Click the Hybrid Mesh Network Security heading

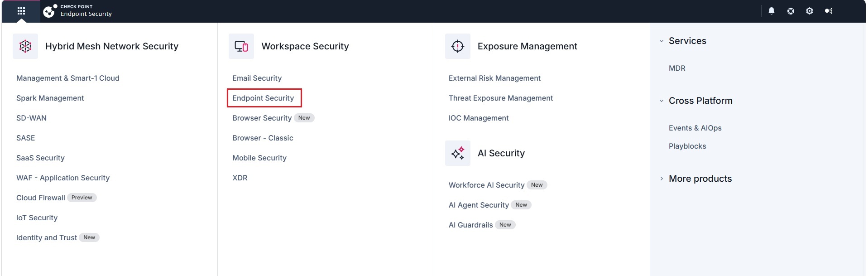pos(112,46)
